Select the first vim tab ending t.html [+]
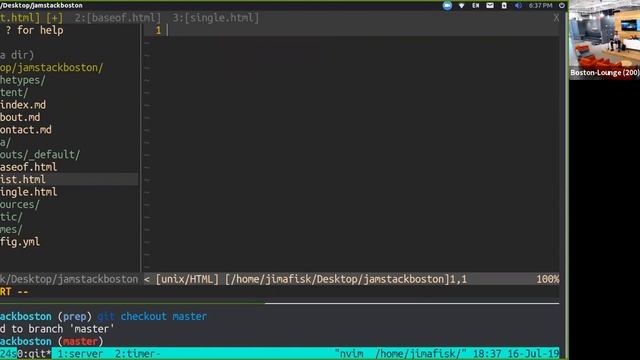This screenshot has height=360, width=640. 32,18
